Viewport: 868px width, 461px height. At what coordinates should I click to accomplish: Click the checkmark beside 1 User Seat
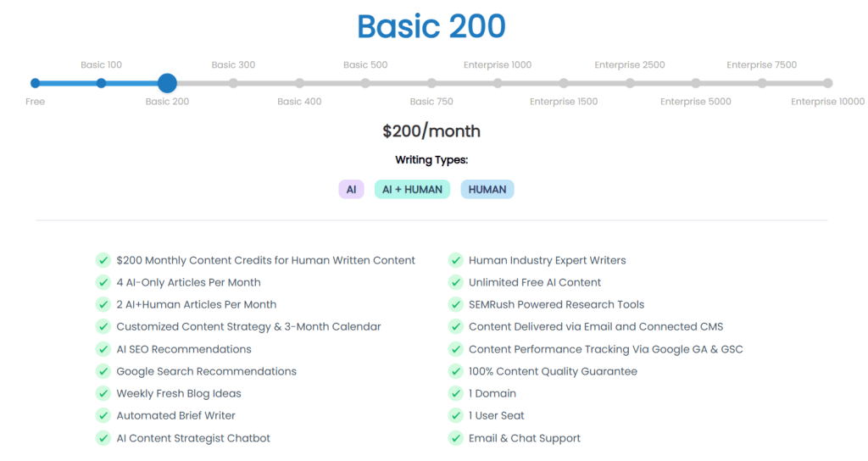(455, 415)
